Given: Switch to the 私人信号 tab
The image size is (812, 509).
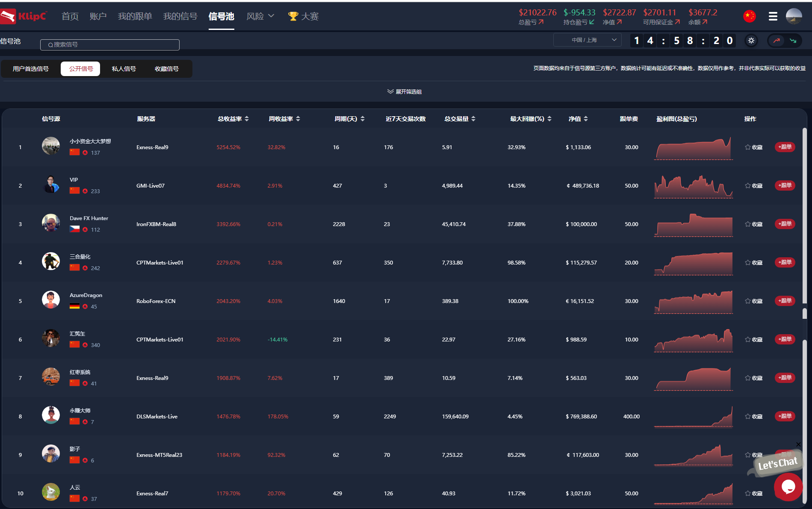Looking at the screenshot, I should pos(124,69).
